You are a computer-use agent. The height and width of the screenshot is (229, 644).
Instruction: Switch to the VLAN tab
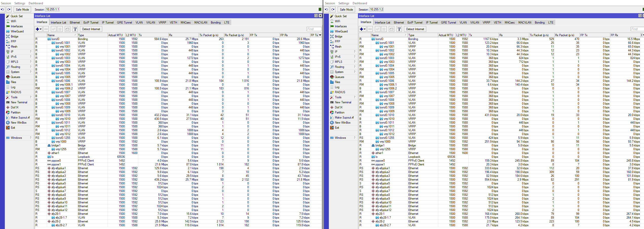pyautogui.click(x=139, y=22)
